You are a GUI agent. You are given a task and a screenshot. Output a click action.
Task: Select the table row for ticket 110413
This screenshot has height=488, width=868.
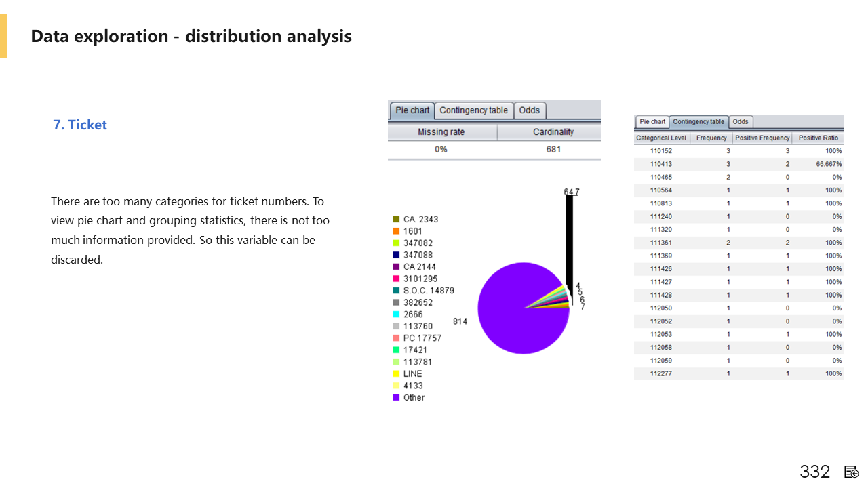click(x=738, y=164)
